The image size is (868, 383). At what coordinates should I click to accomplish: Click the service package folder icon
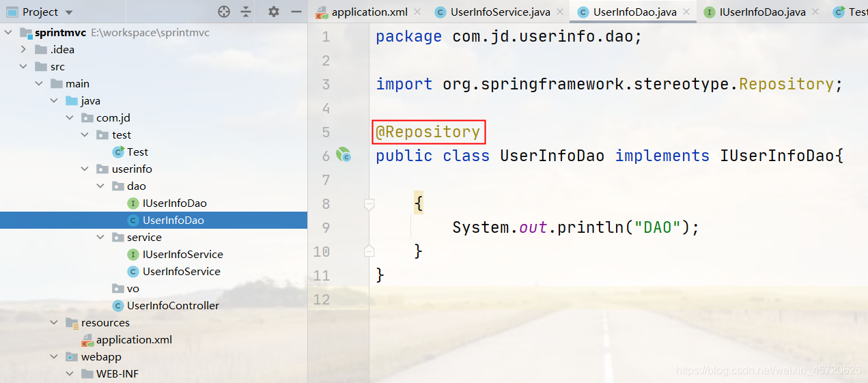point(117,238)
